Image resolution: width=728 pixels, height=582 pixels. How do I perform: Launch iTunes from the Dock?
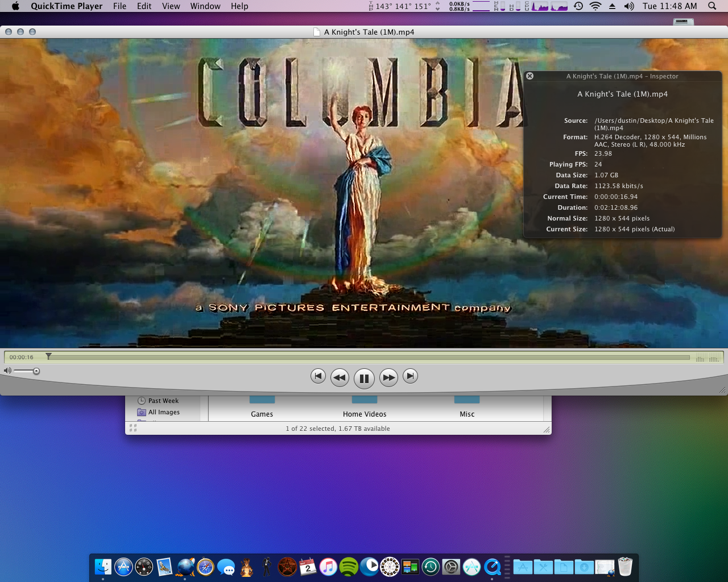[x=328, y=567]
